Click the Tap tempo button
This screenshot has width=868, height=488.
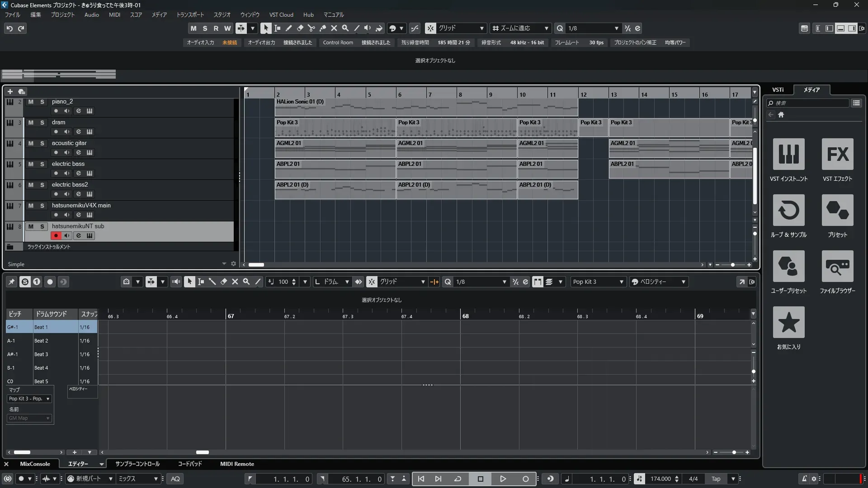716,479
